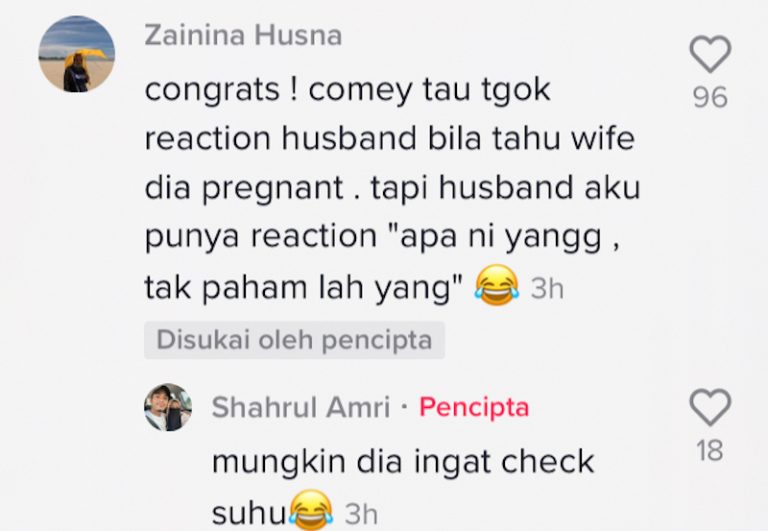Visit Zainina Husna's username link
The image size is (768, 531).
(x=243, y=36)
